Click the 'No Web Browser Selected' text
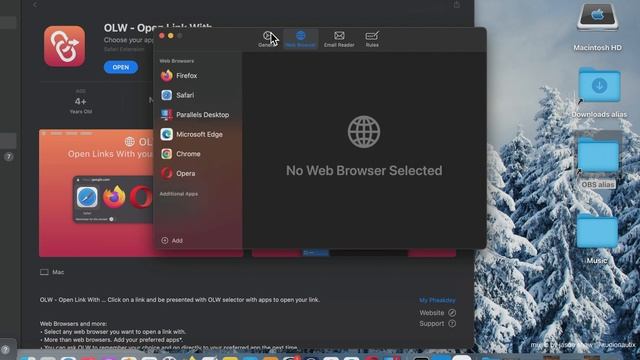This screenshot has width=640, height=360. pyautogui.click(x=364, y=171)
